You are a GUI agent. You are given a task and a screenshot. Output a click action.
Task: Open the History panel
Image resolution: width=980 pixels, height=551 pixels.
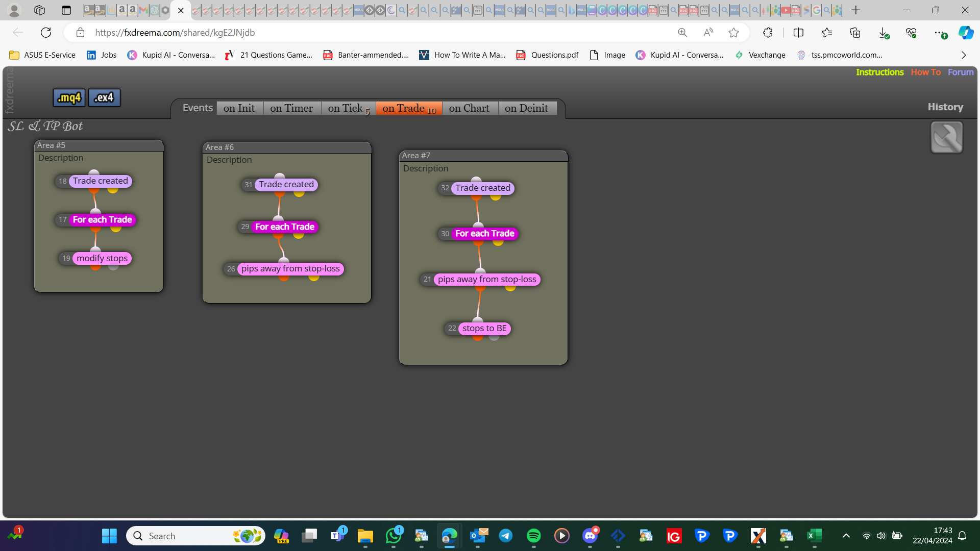coord(945,107)
